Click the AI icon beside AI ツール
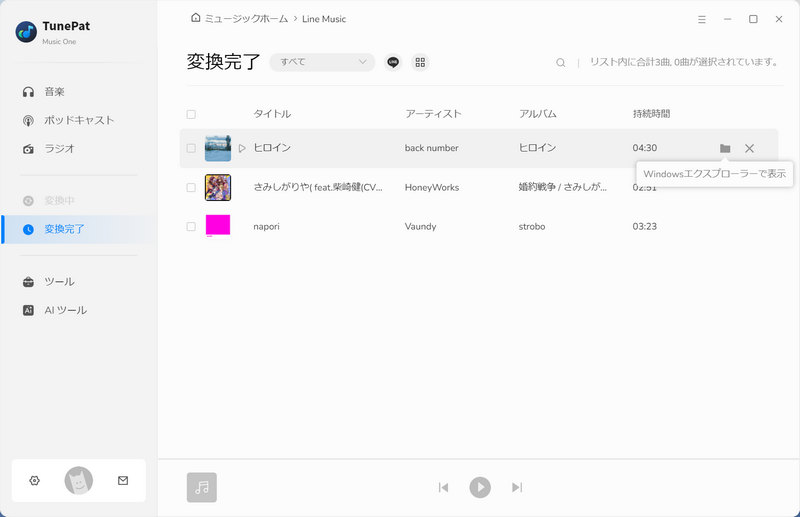This screenshot has height=517, width=800. tap(29, 310)
